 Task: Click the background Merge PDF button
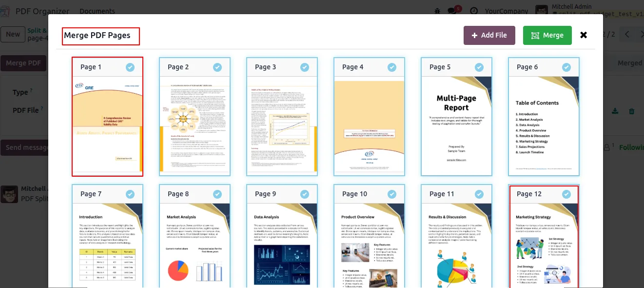(x=23, y=63)
